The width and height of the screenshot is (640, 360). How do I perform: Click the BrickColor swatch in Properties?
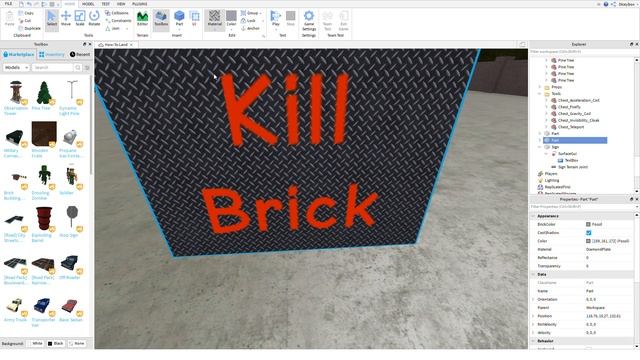588,224
